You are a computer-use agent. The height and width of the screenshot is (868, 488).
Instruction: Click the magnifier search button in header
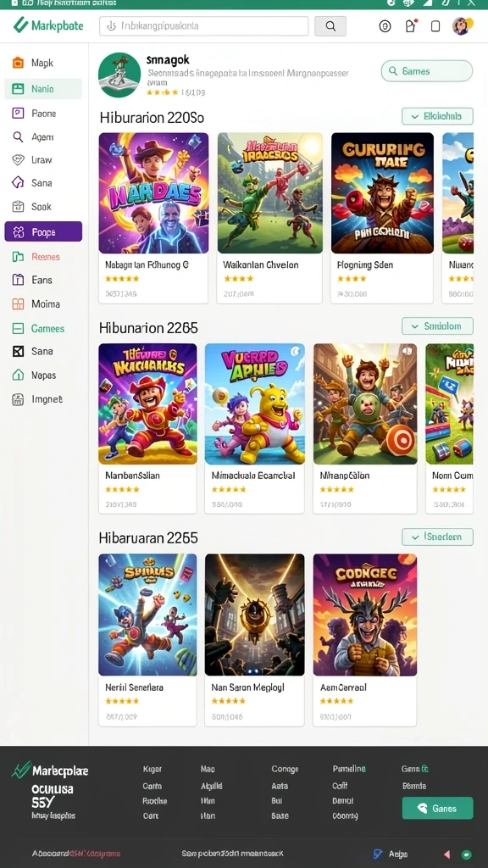(x=330, y=26)
